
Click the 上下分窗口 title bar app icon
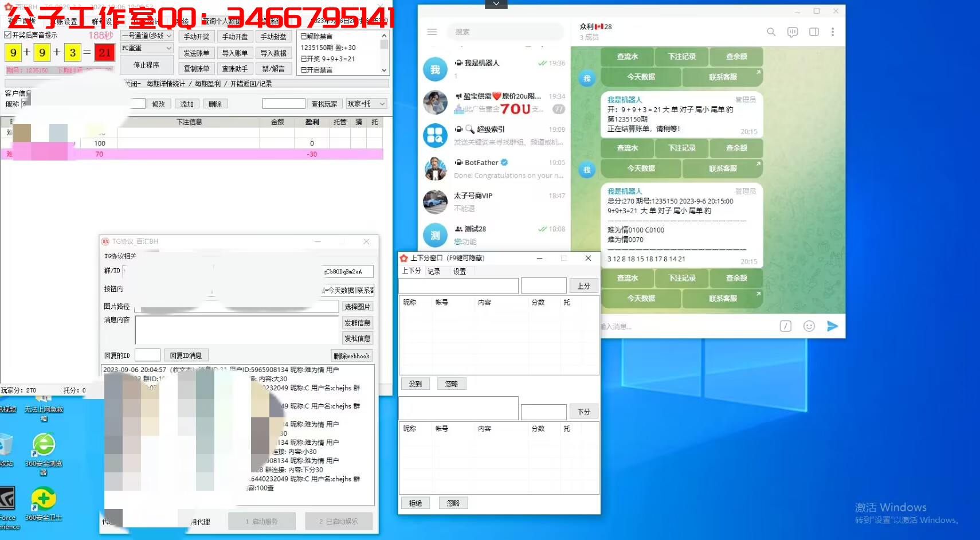[404, 258]
